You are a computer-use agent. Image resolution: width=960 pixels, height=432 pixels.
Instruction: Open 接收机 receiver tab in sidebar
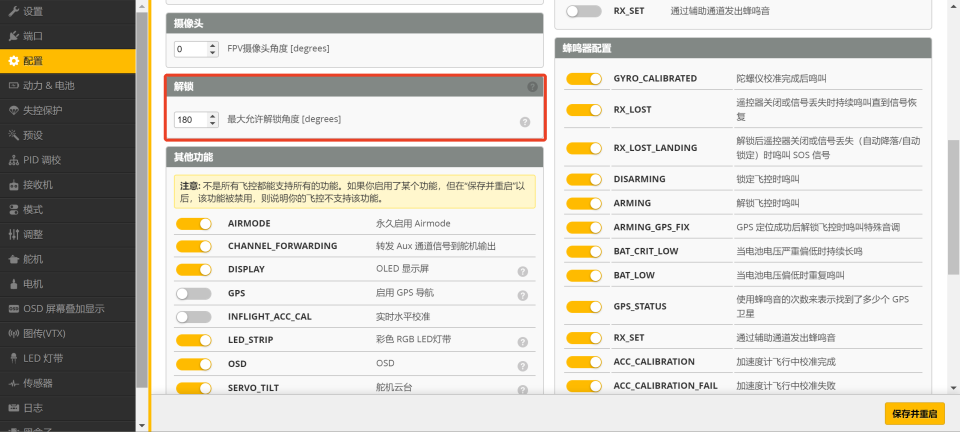[x=38, y=185]
